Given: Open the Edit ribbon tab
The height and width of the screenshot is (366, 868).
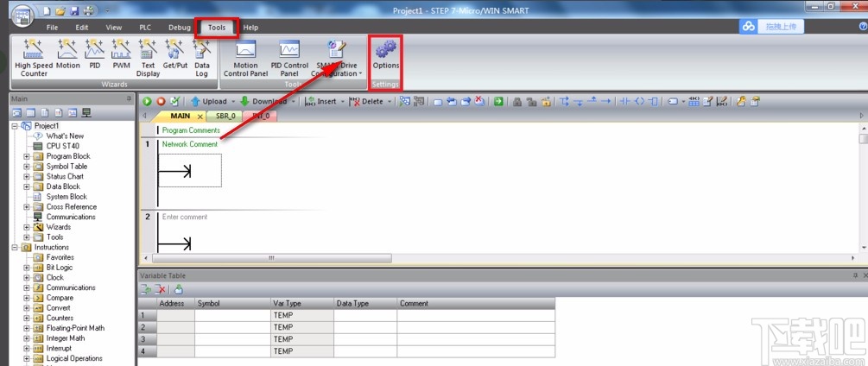Looking at the screenshot, I should (x=82, y=27).
